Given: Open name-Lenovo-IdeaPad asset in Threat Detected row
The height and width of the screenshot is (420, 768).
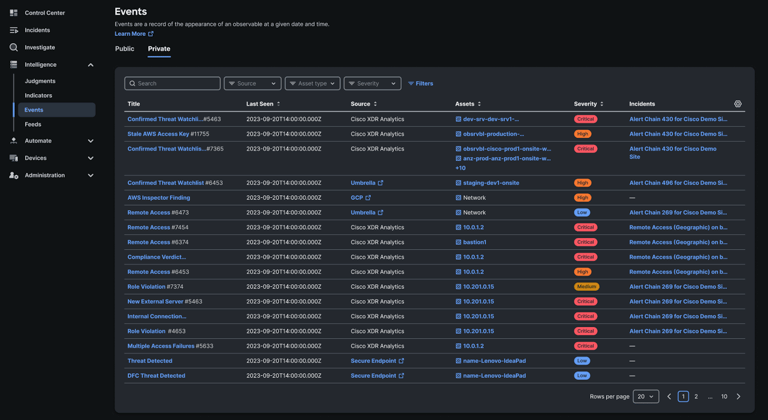Looking at the screenshot, I should [x=494, y=361].
